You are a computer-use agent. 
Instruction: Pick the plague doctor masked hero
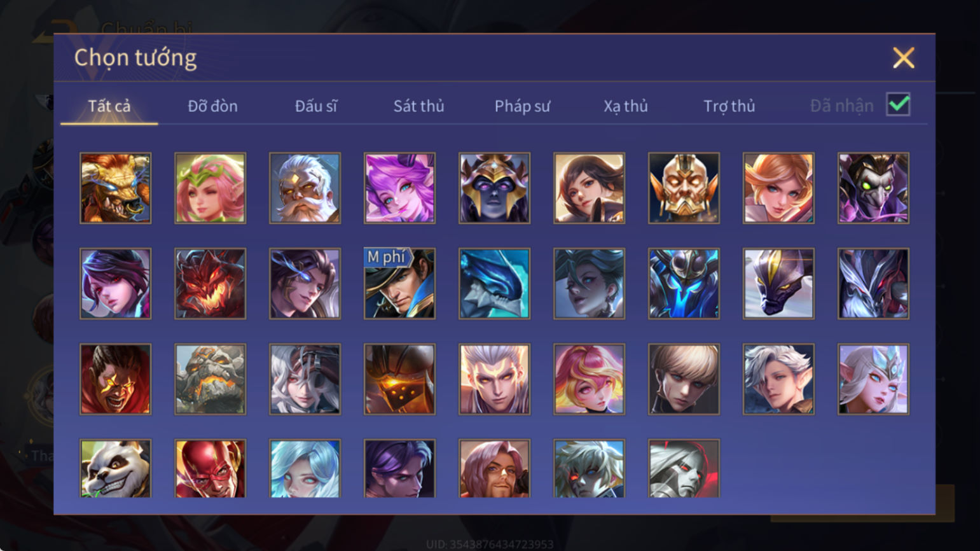click(873, 188)
